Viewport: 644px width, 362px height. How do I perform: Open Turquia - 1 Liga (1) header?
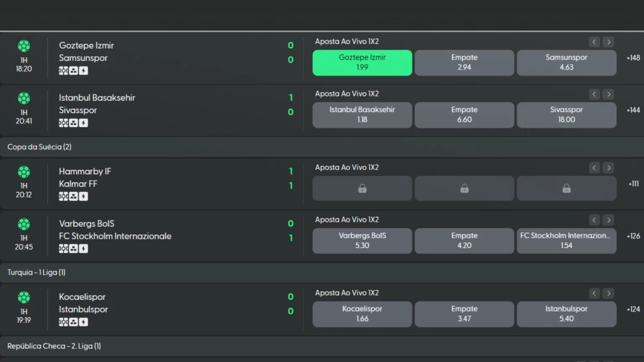click(x=36, y=272)
